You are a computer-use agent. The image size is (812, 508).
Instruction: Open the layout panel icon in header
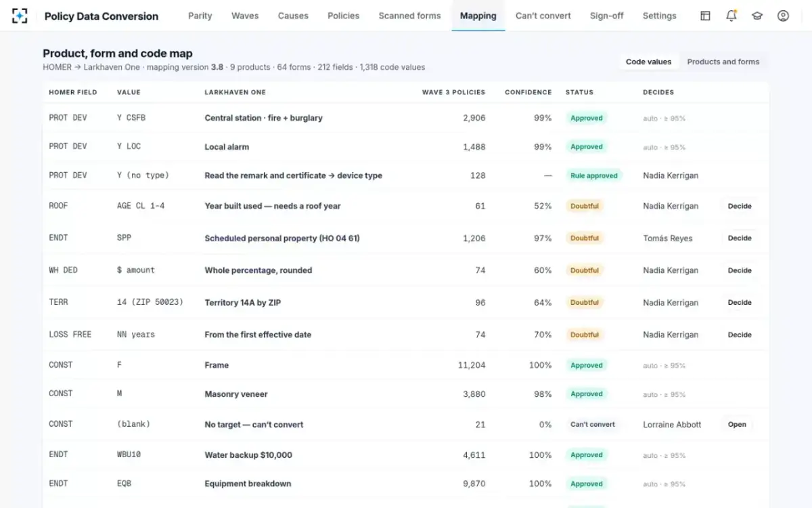705,16
